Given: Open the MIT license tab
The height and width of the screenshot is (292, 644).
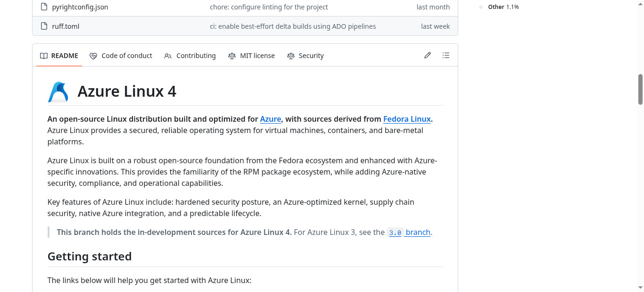Looking at the screenshot, I should [x=251, y=56].
